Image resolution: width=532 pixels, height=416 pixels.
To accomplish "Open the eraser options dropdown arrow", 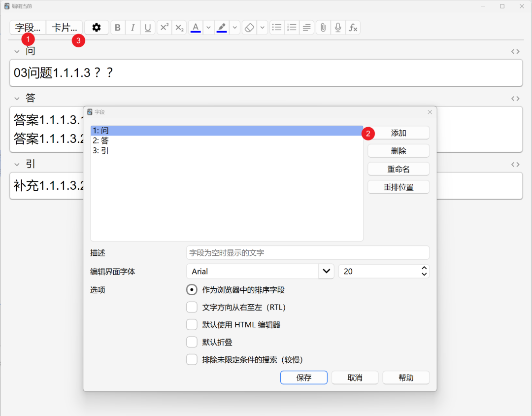I will pyautogui.click(x=262, y=28).
